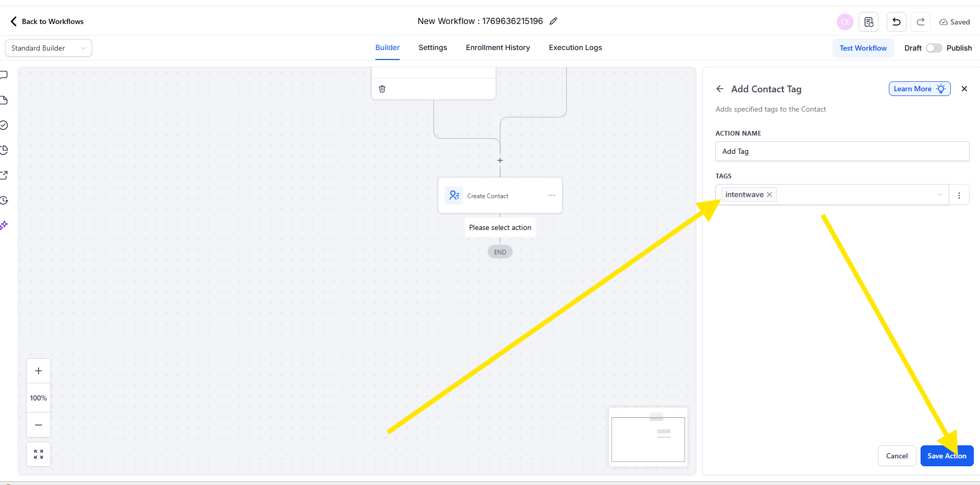This screenshot has width=980, height=485.
Task: Click the redo arrow icon
Action: [x=921, y=22]
